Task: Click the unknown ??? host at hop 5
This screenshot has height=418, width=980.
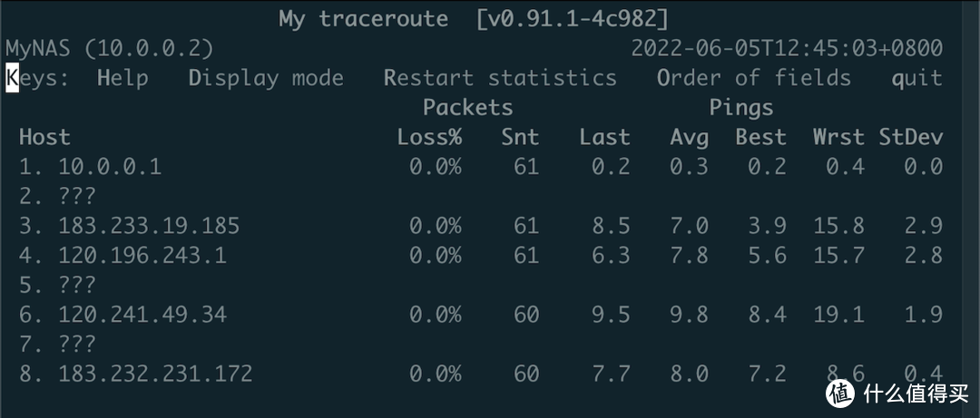Action: click(x=77, y=285)
